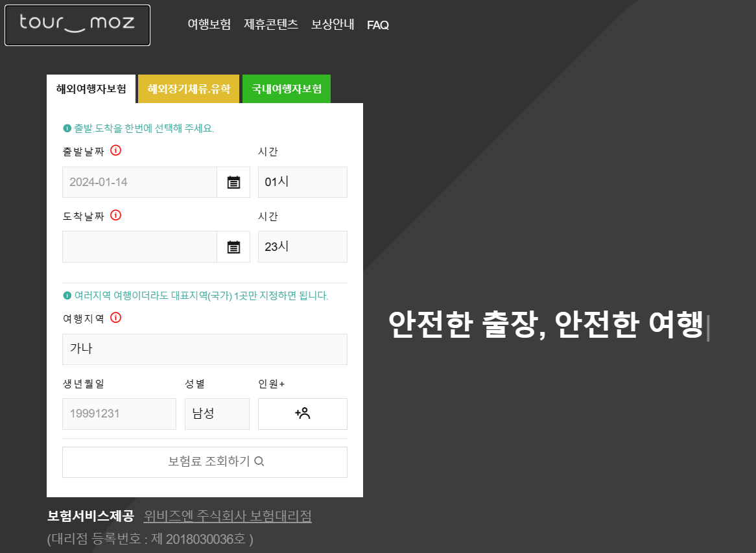Click the green info dot before 여러지역 notice
The height and width of the screenshot is (553, 756).
coord(65,295)
